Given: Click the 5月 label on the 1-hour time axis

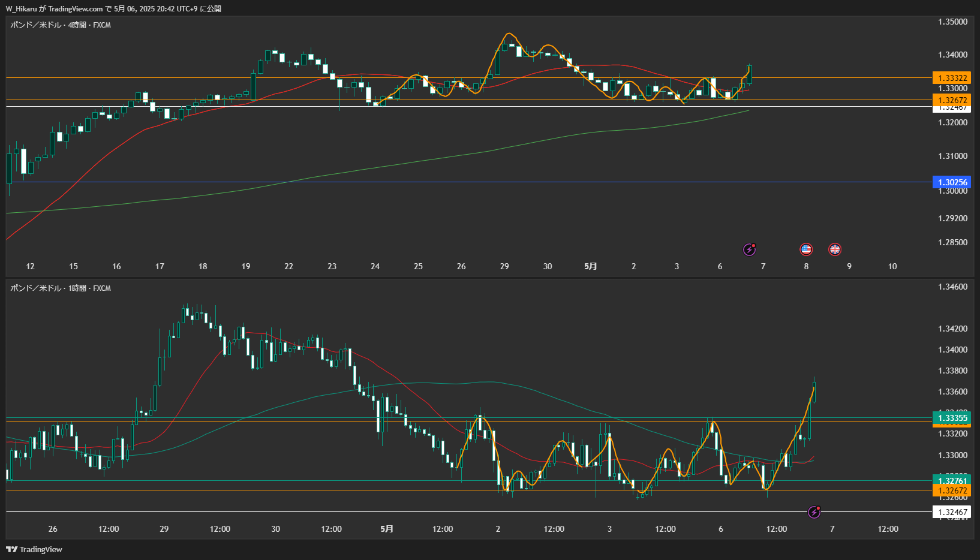Looking at the screenshot, I should [x=387, y=529].
